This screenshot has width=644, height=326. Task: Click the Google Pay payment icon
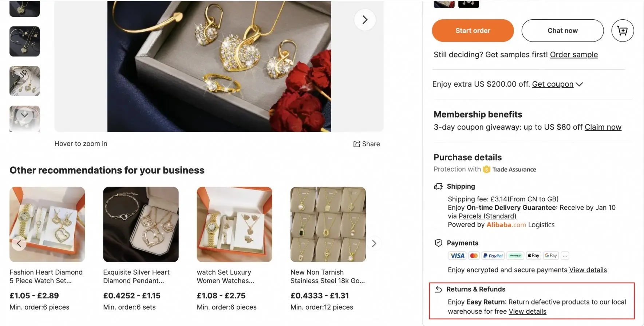(550, 255)
